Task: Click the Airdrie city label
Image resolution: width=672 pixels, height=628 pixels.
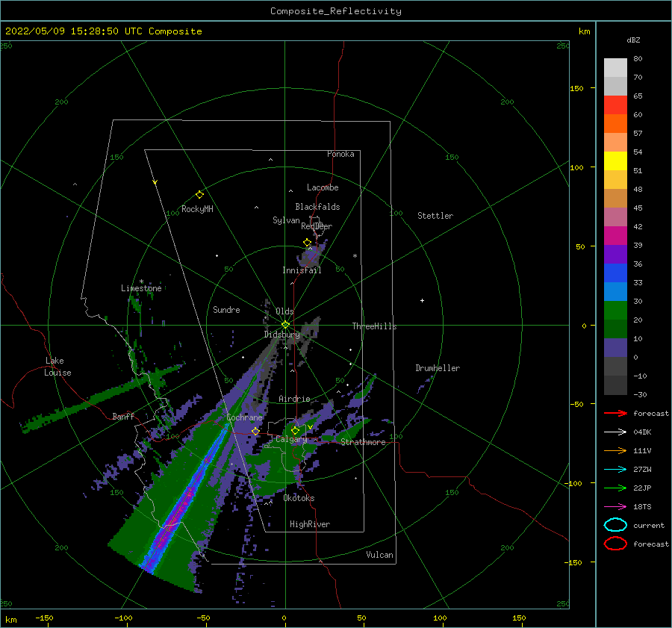Action: pyautogui.click(x=294, y=399)
